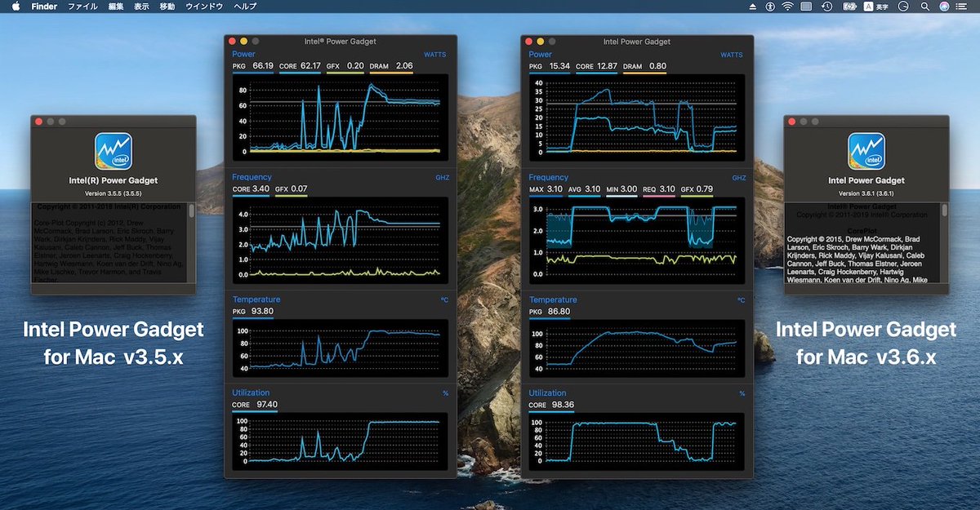Open the Finder menu
The image size is (980, 510).
click(44, 7)
